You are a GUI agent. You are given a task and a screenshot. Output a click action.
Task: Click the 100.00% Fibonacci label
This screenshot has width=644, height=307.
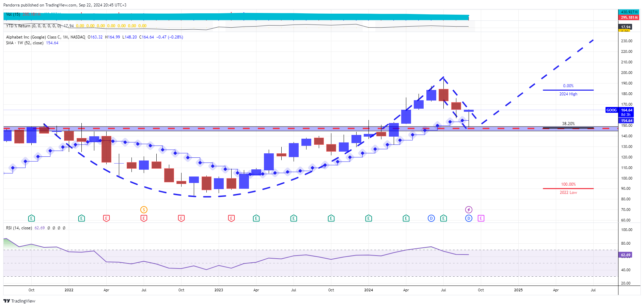(568, 184)
